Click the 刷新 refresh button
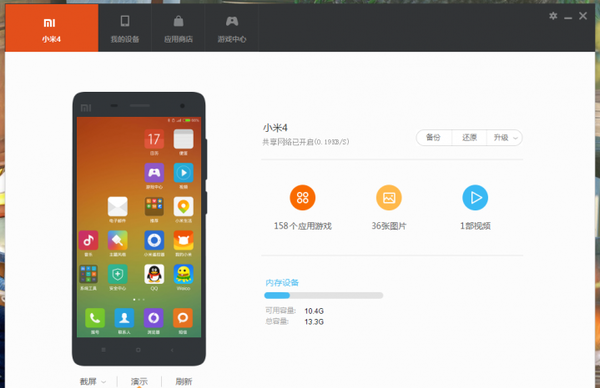This screenshot has width=600, height=388. (184, 381)
